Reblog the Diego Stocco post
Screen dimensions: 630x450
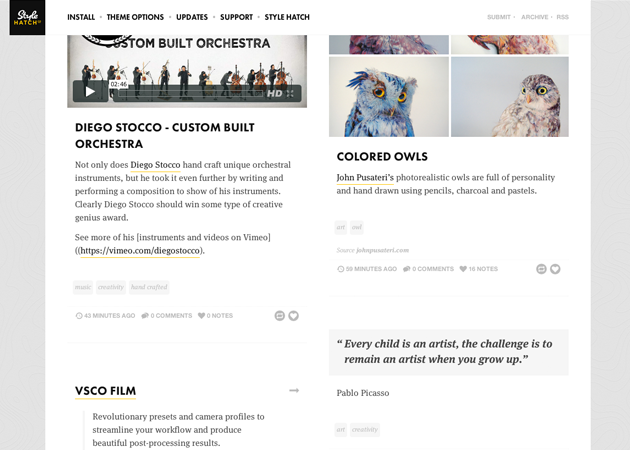280,316
